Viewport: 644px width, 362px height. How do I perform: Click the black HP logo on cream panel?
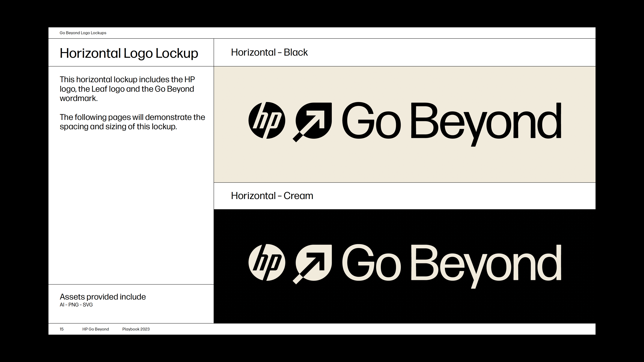[267, 120]
